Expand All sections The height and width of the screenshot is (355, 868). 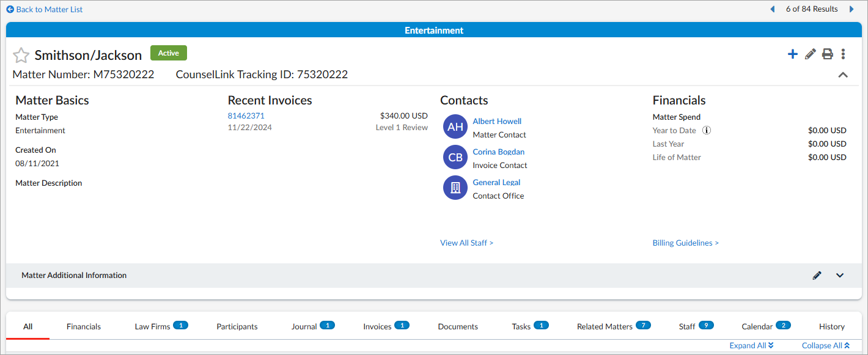point(751,345)
